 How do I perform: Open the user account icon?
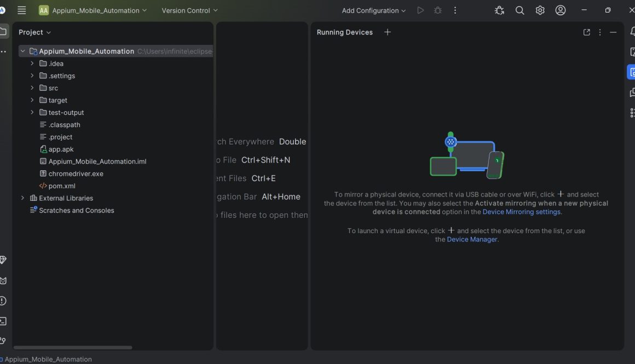561,10
